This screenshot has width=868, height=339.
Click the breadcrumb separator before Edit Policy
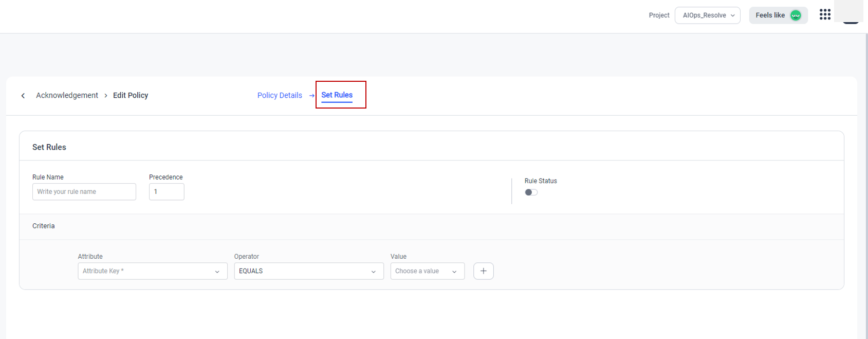[106, 96]
